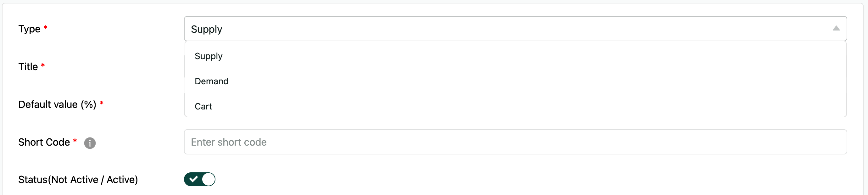868x195 pixels.
Task: Select the Demand option
Action: click(x=212, y=81)
